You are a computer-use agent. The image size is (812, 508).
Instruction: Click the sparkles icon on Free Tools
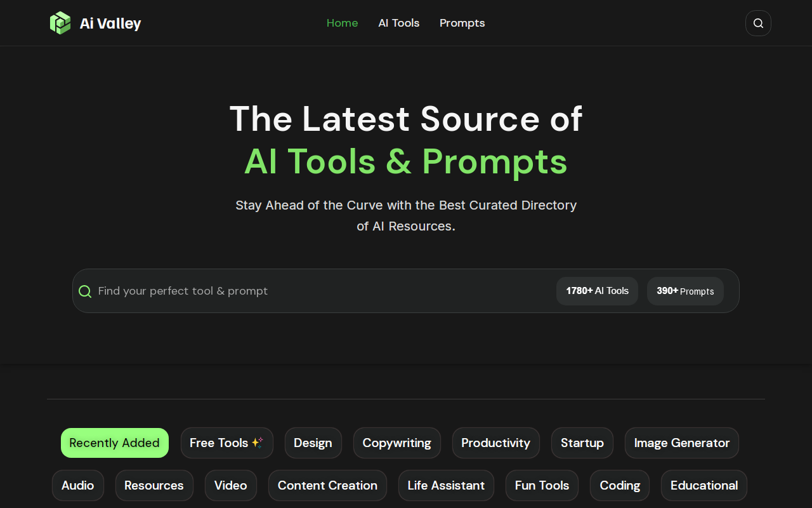[x=257, y=443]
